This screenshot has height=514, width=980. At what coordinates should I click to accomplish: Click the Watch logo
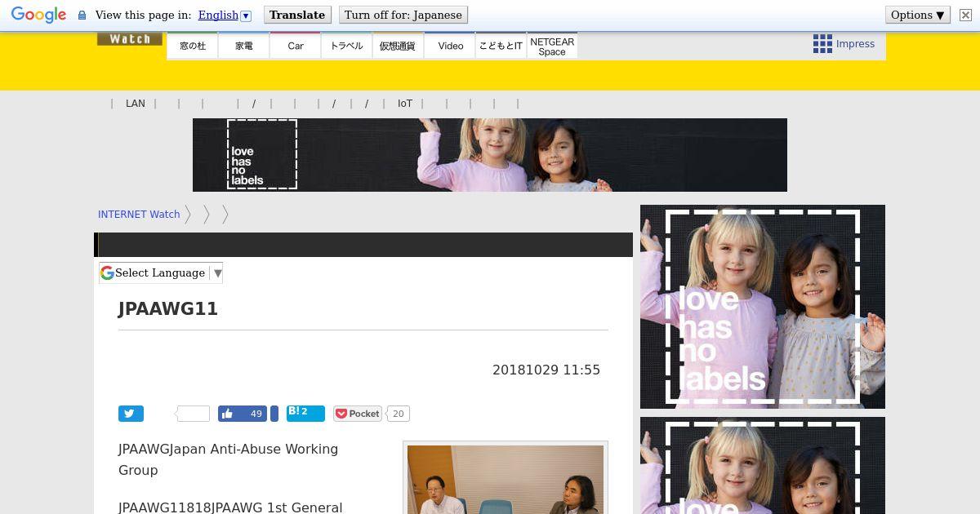click(x=130, y=38)
